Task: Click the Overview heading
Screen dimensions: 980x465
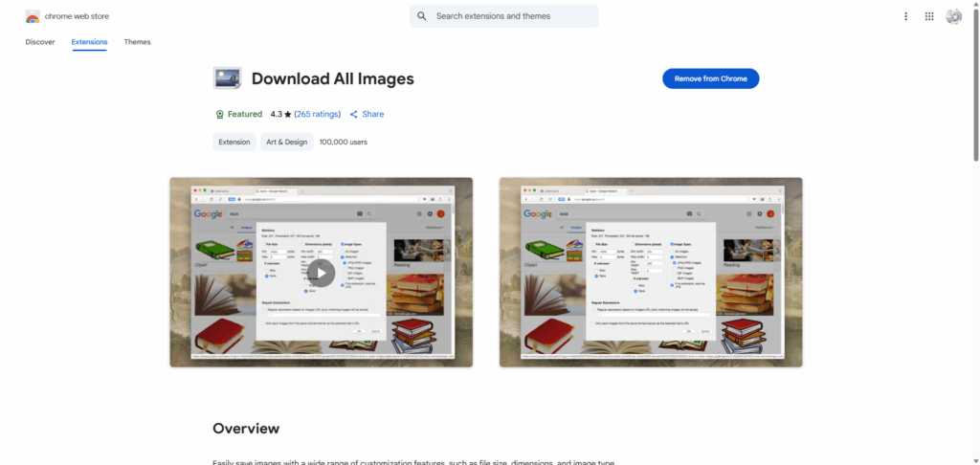Action: (246, 429)
